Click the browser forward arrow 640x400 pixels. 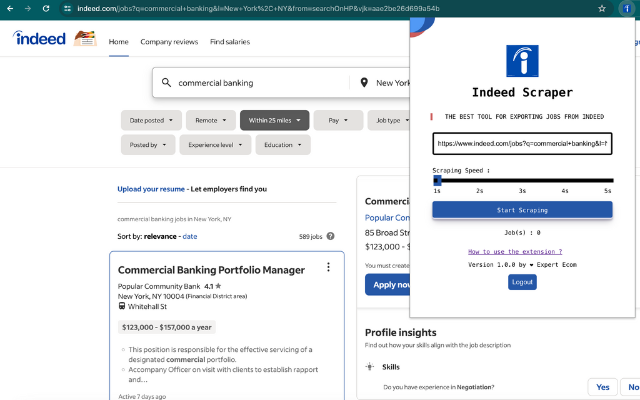coord(28,8)
